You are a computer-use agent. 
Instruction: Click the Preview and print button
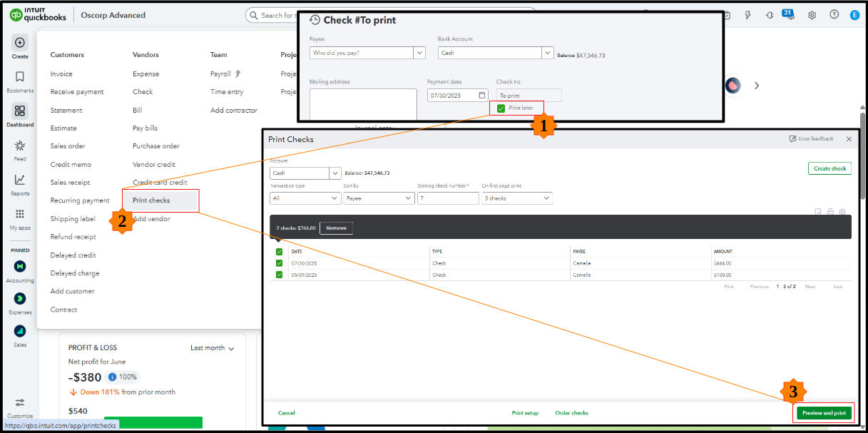(824, 413)
